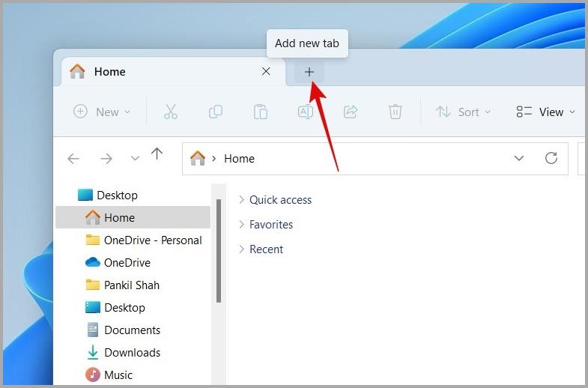Click the Paste clipboard icon
Image resolution: width=588 pixels, height=388 pixels.
click(261, 112)
